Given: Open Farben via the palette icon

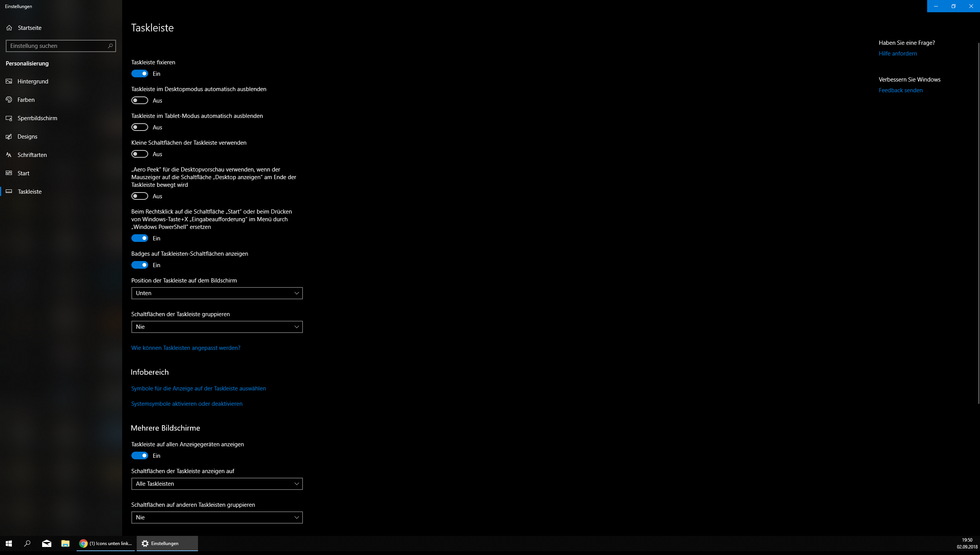Looking at the screenshot, I should pos(9,100).
